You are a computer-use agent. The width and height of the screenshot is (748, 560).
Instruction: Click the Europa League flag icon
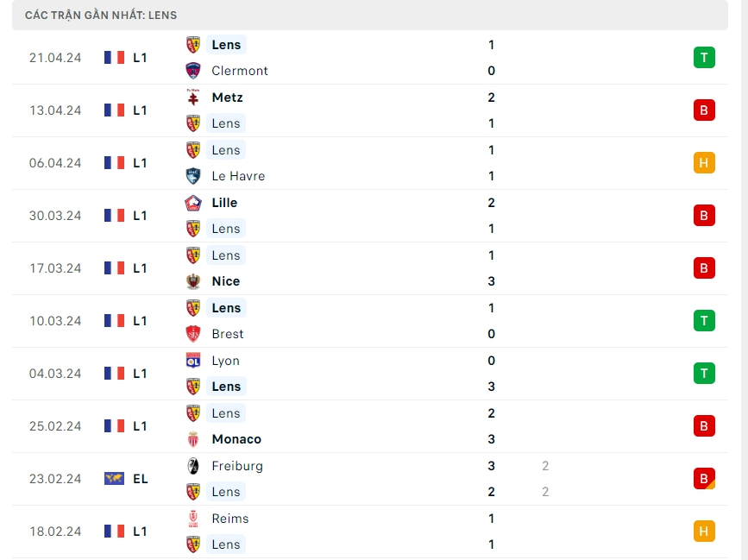[114, 479]
